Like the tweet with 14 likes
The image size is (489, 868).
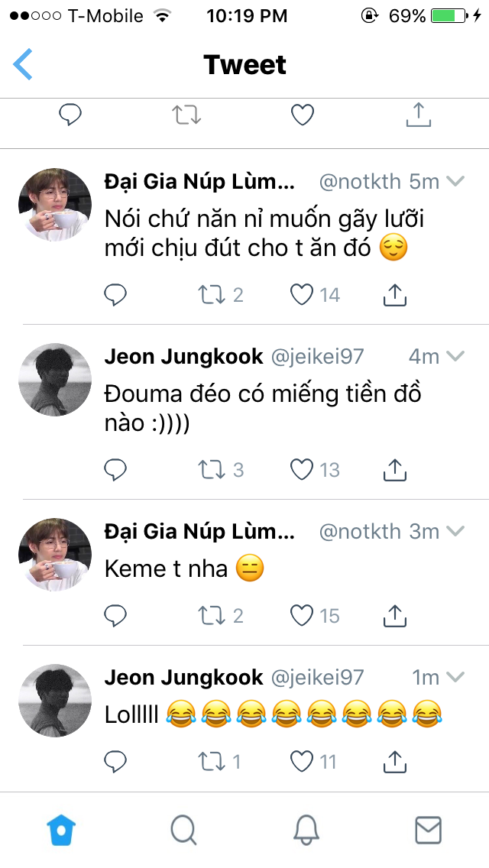pyautogui.click(x=303, y=295)
